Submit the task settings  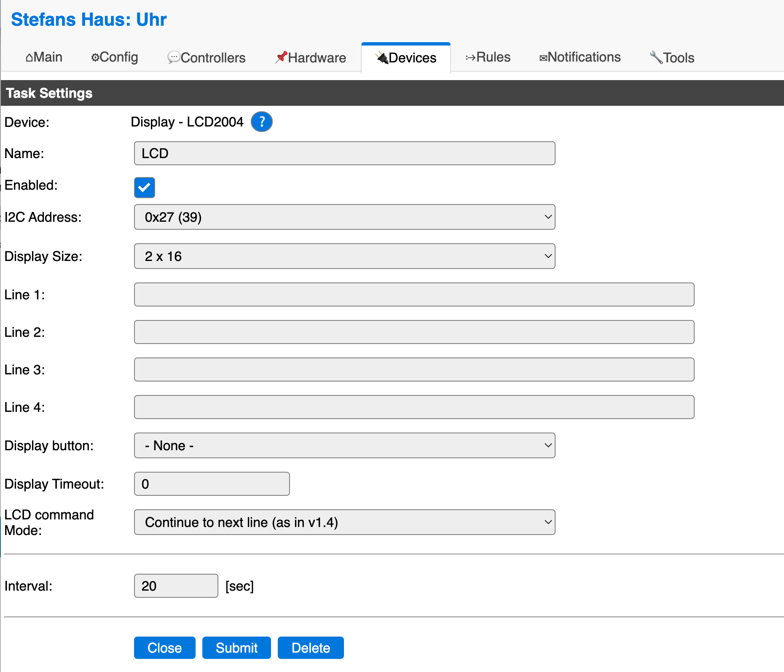(236, 648)
